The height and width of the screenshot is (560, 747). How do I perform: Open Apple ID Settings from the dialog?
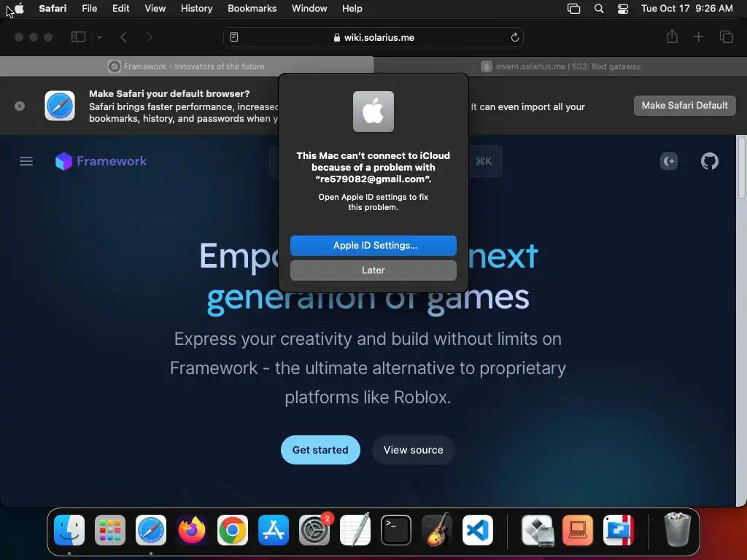373,245
